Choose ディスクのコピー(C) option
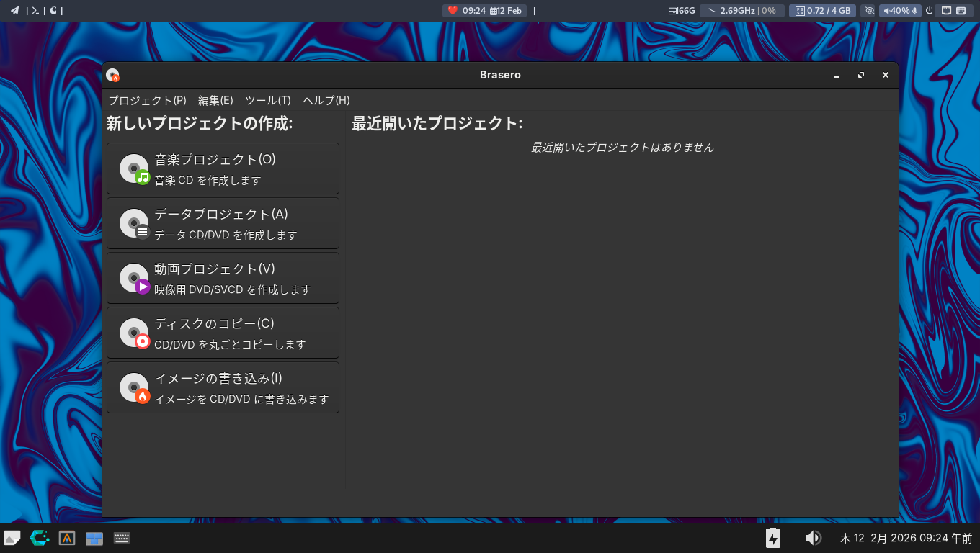980x553 pixels. [223, 333]
